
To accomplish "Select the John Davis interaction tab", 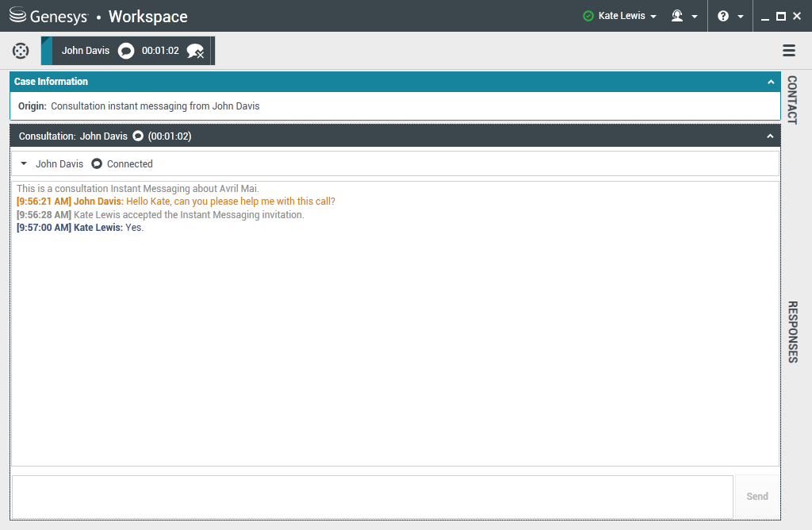I will (x=86, y=51).
